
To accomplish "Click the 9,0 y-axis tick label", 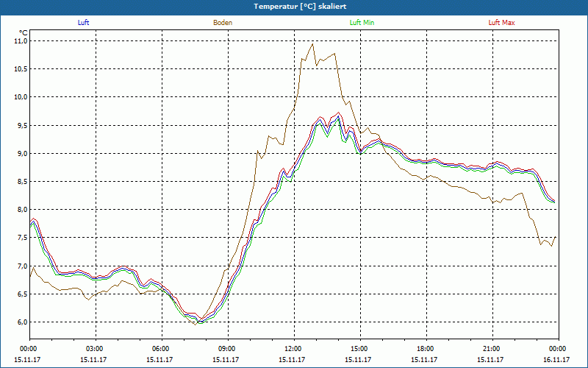I will tap(21, 154).
